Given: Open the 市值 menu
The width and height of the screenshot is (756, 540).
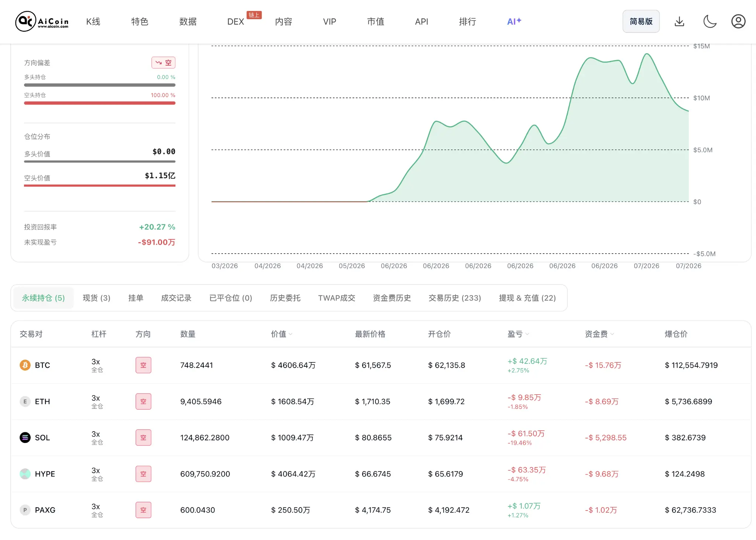Looking at the screenshot, I should [x=375, y=22].
